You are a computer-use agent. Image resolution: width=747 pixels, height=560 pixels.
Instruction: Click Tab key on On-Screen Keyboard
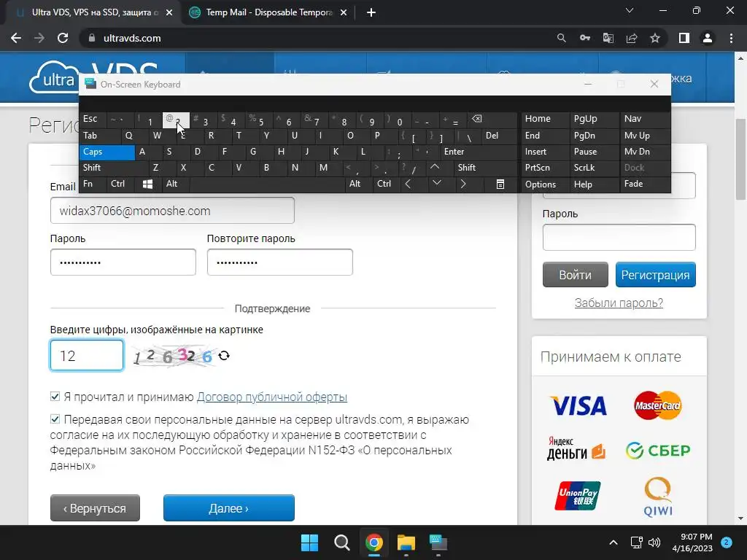pyautogui.click(x=97, y=136)
